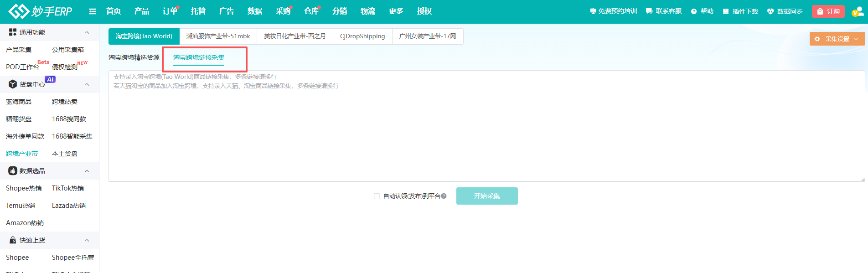Open TikTok热销 in sidebar

[x=68, y=188]
